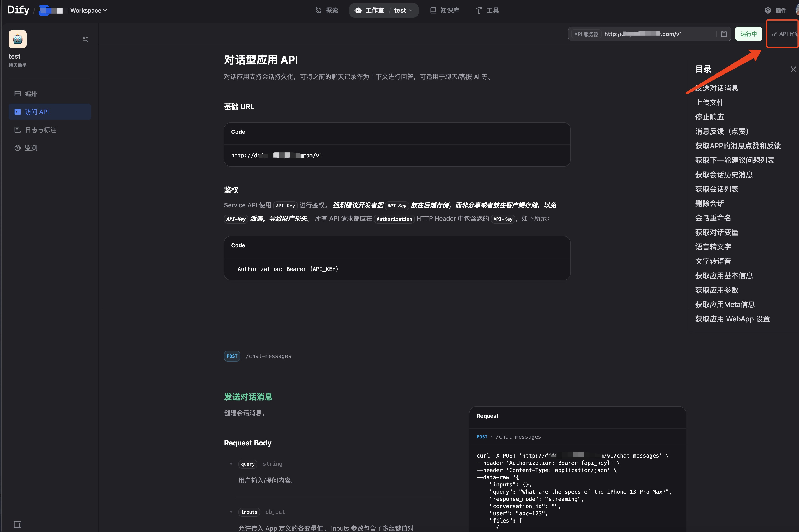Click the test app robot avatar
Viewport: 799px width, 532px height.
pos(17,39)
